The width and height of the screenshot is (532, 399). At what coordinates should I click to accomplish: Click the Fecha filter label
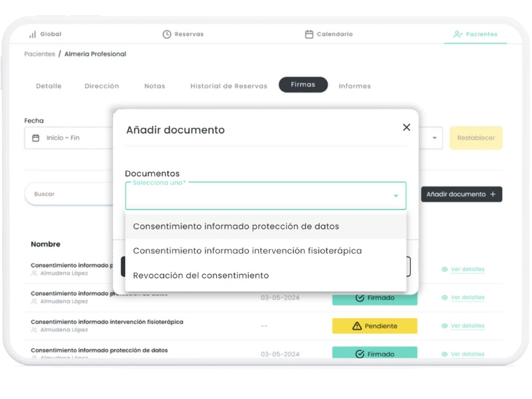(34, 121)
